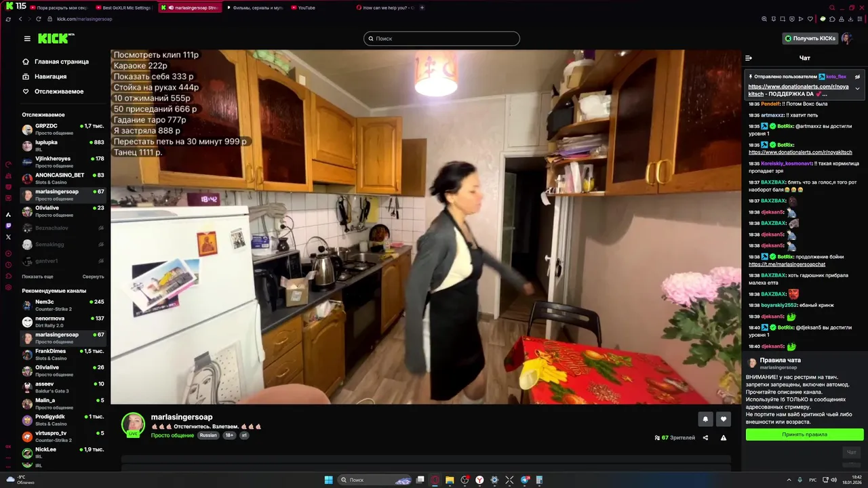Open followed channel Olivialive
Image resolution: width=868 pixels, height=488 pixels.
click(x=62, y=211)
